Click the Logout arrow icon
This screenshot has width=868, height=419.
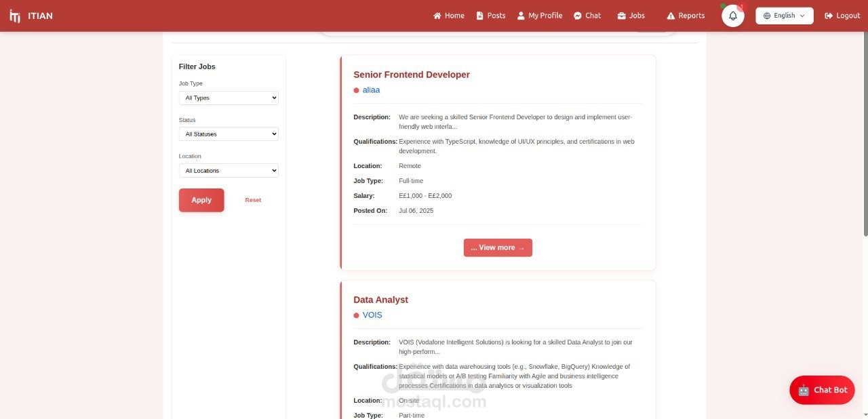click(829, 16)
